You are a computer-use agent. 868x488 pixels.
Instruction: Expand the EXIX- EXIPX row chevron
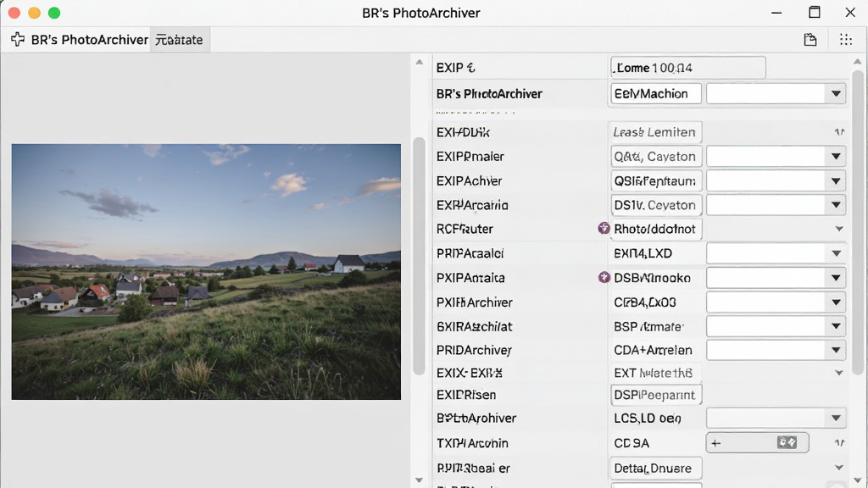[839, 373]
